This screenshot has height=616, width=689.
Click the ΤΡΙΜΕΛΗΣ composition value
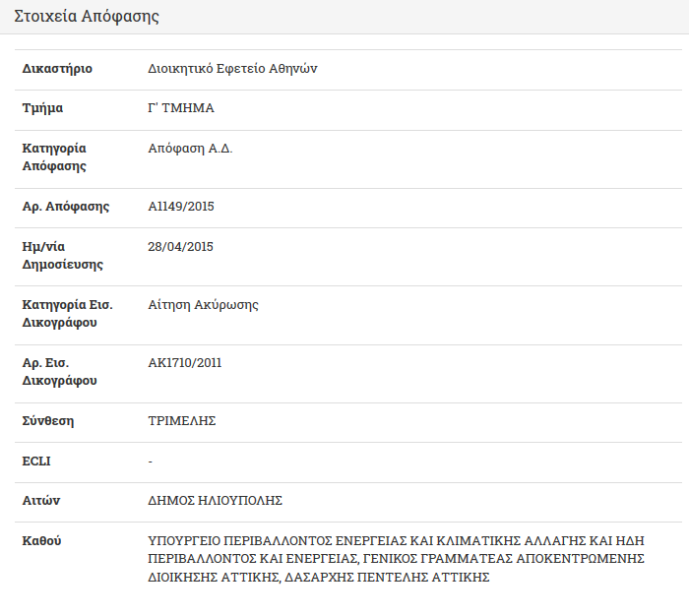coord(182,421)
